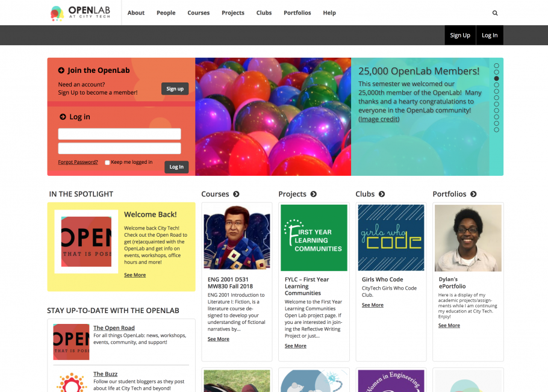Click the arrow icon next to Portfolios heading
The image size is (548, 392).
coord(473,194)
